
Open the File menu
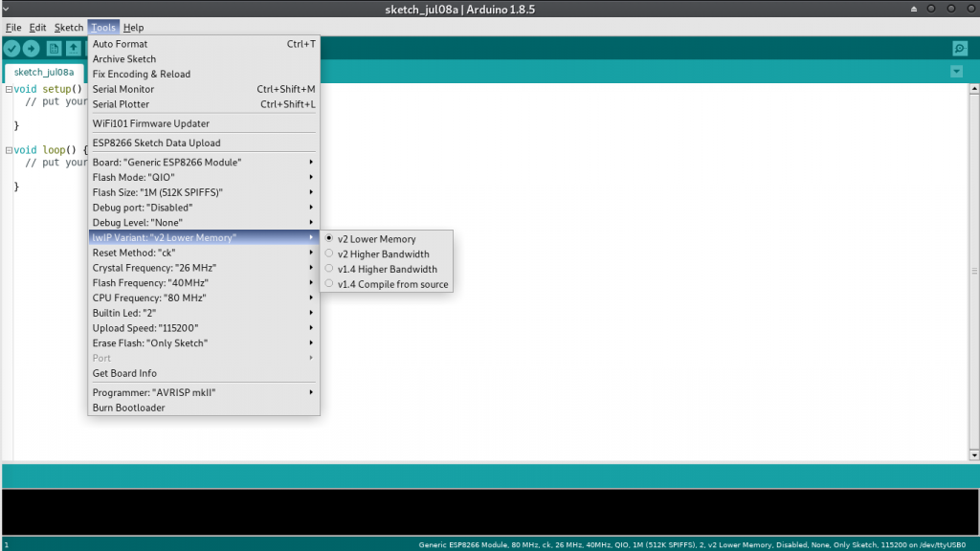[13, 28]
